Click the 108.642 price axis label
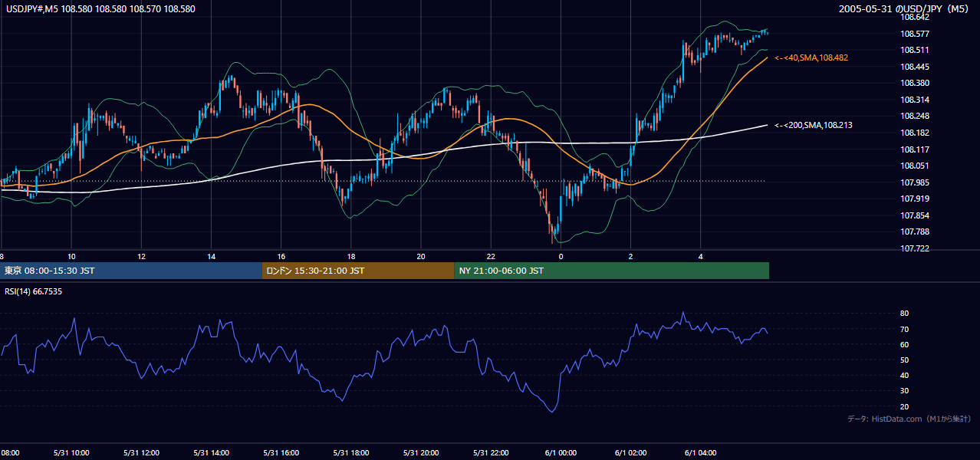Screen dimensions: 980x460 (915, 18)
